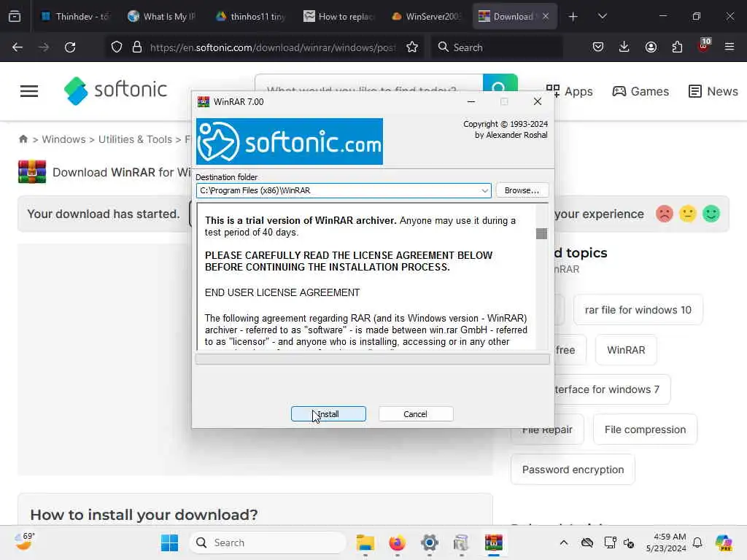Screen dimensions: 747x560
Task: Click the taskbar Search box
Action: pyautogui.click(x=268, y=542)
